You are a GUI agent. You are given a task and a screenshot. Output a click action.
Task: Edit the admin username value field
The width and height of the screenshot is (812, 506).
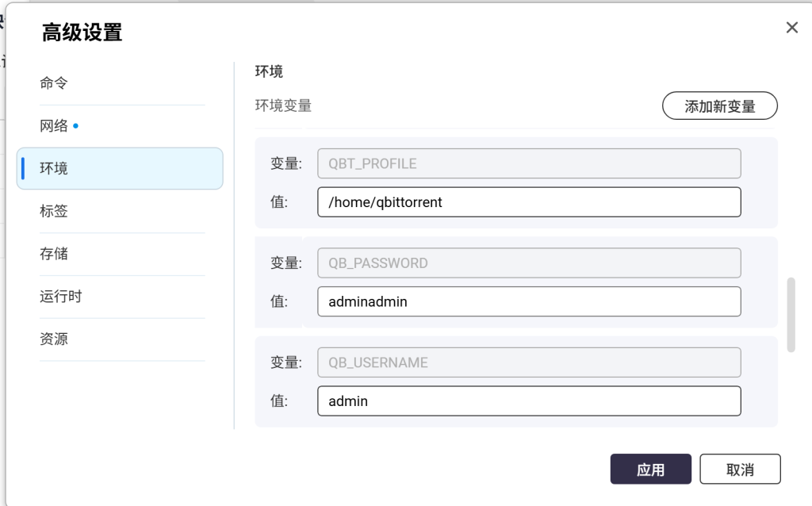pos(528,401)
